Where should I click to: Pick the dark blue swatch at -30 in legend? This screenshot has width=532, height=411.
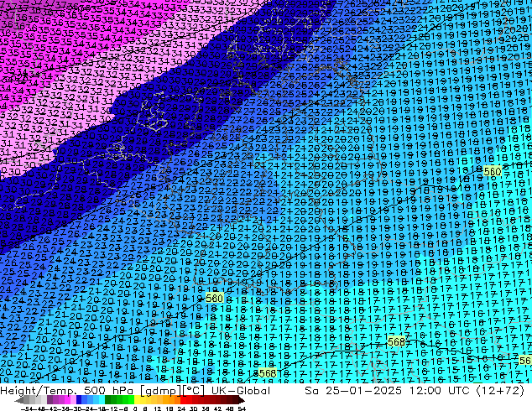click(x=79, y=400)
